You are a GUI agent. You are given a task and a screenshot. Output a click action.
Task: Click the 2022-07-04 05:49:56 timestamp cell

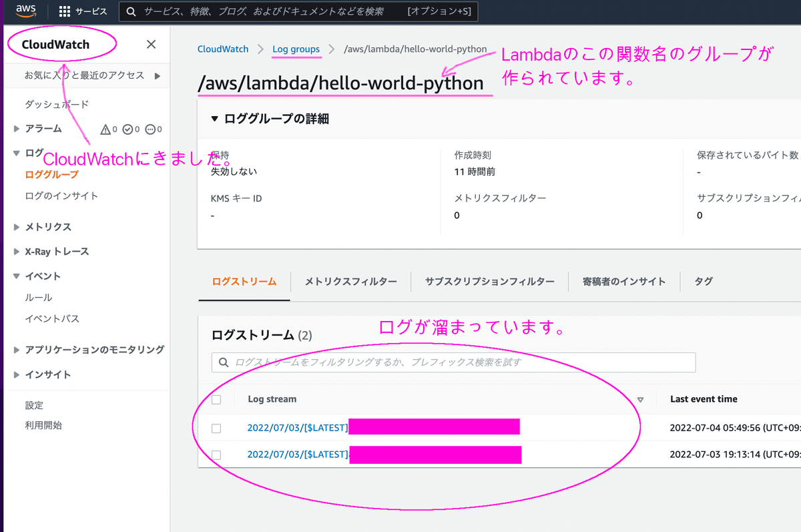pos(734,428)
